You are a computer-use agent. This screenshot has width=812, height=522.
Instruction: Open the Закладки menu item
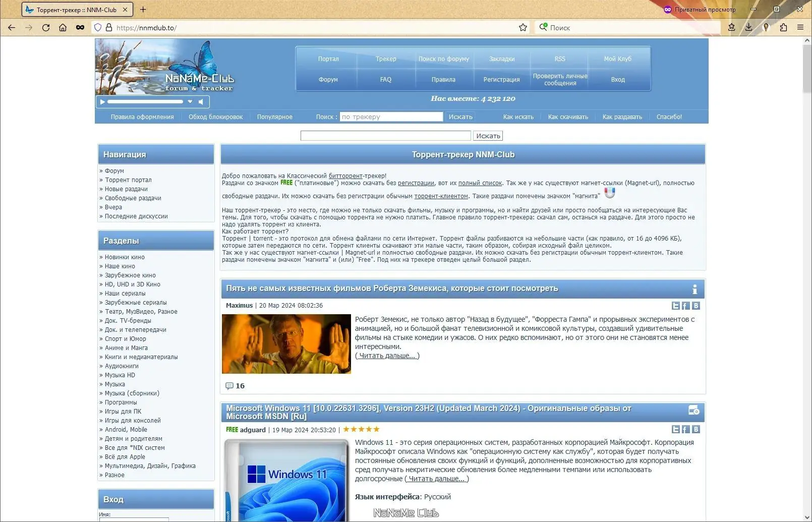502,59
